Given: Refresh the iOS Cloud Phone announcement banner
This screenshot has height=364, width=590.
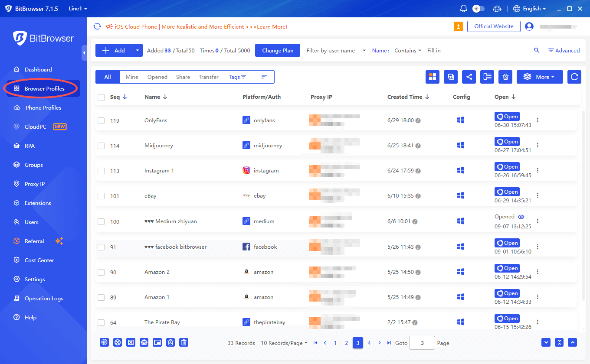Looking at the screenshot, I should [97, 26].
